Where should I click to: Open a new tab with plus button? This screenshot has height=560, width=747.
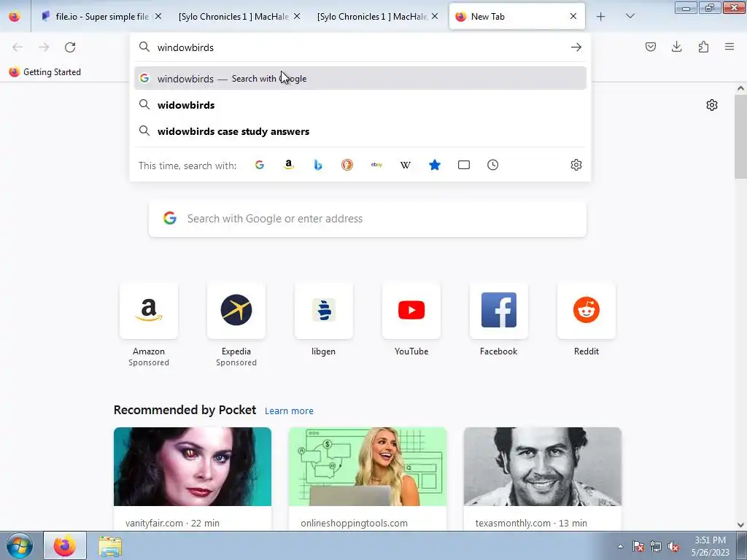pos(601,17)
